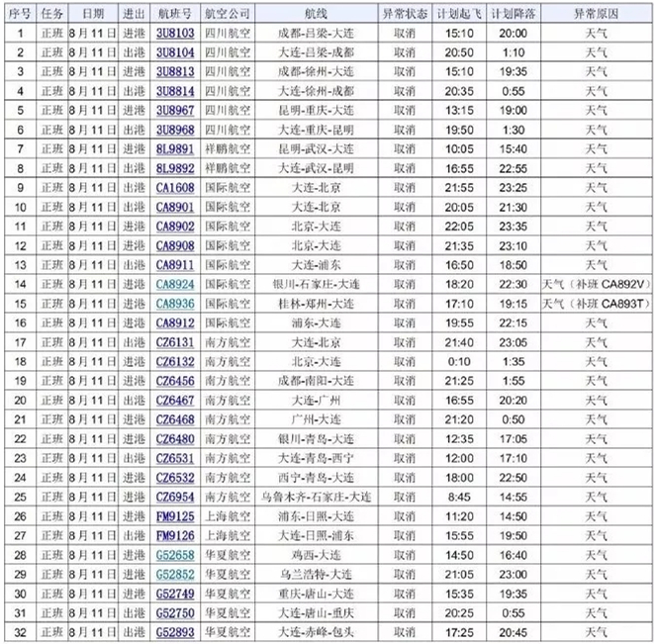The height and width of the screenshot is (644, 654).
Task: Open flight number link CA8924
Action: pos(175,285)
